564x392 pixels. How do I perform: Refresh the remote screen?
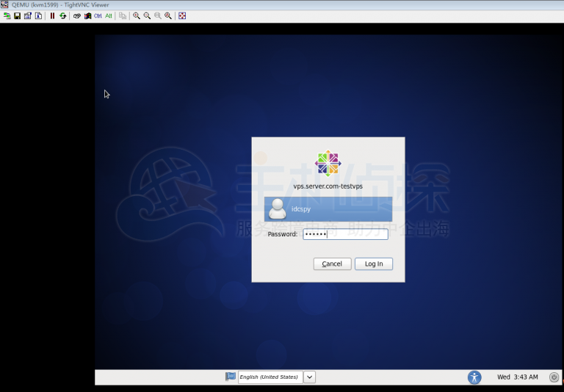pyautogui.click(x=62, y=15)
